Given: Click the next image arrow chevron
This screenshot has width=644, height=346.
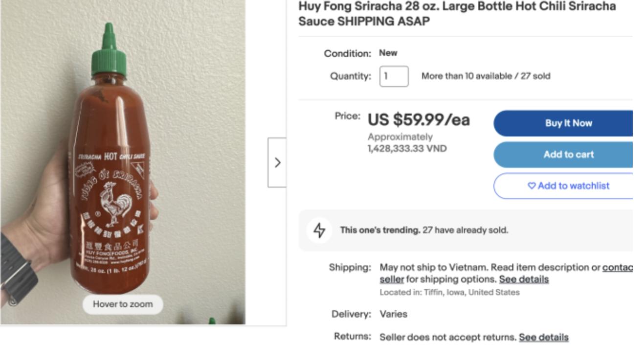Looking at the screenshot, I should pyautogui.click(x=277, y=162).
